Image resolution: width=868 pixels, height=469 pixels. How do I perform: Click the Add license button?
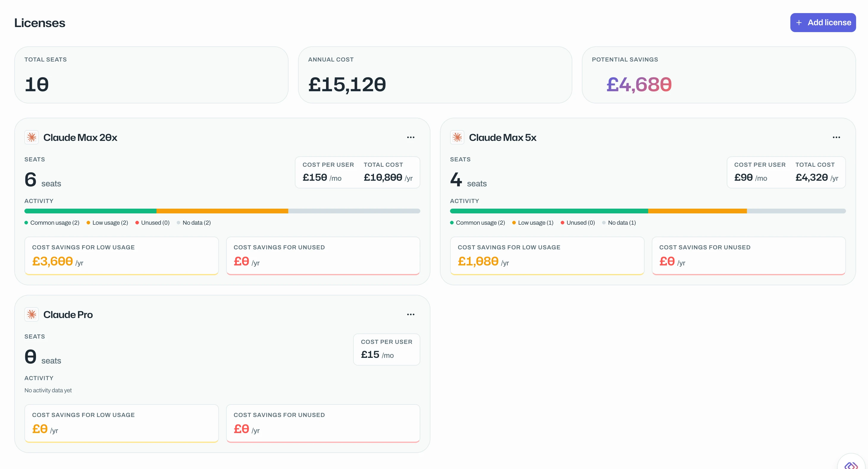pyautogui.click(x=823, y=23)
